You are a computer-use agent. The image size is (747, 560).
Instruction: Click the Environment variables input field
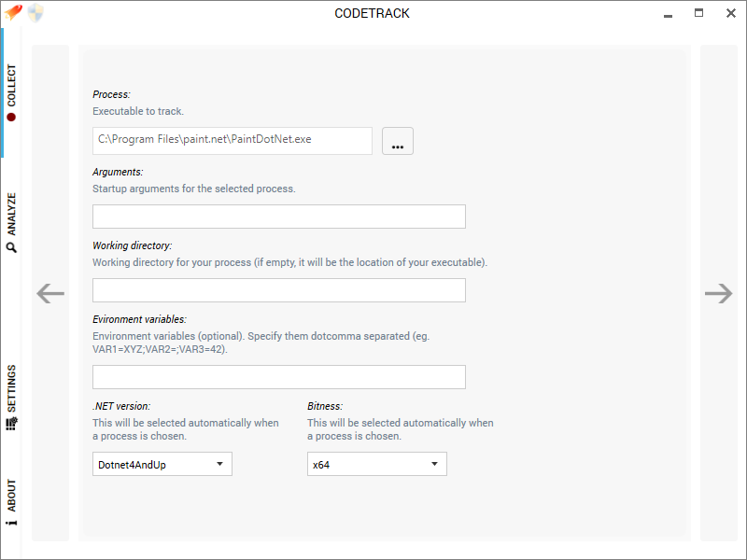[279, 377]
